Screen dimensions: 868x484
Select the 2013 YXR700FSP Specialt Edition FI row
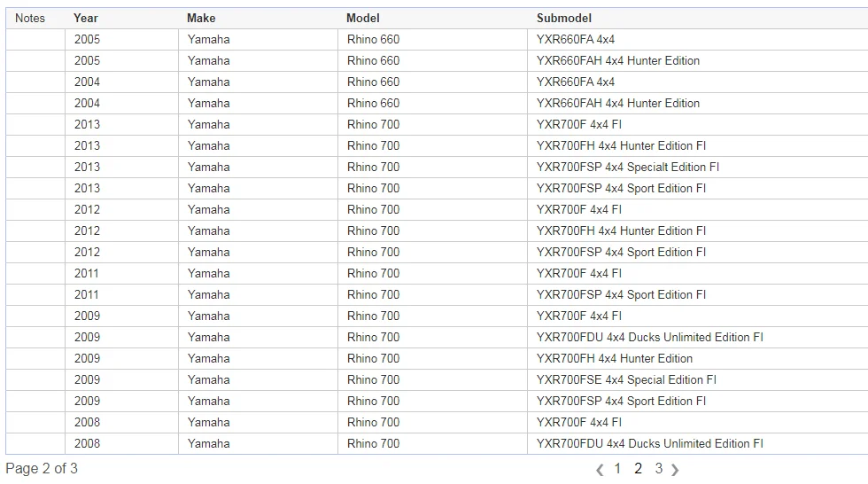(x=437, y=167)
